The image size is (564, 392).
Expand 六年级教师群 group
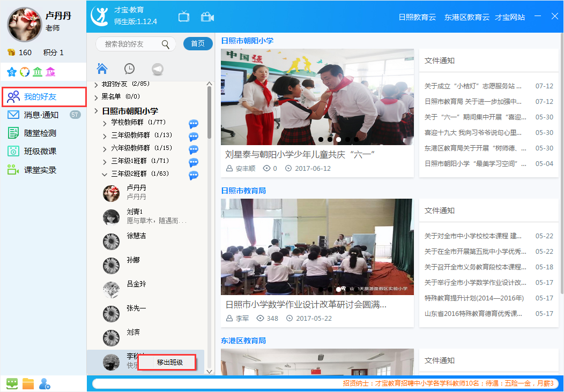[x=105, y=149]
